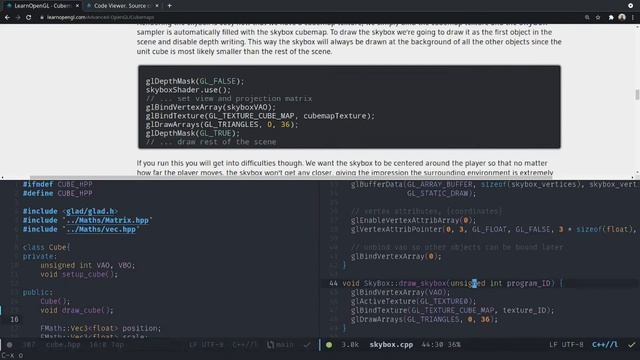Click texture_ID in glBindTexture line

click(x=524, y=310)
